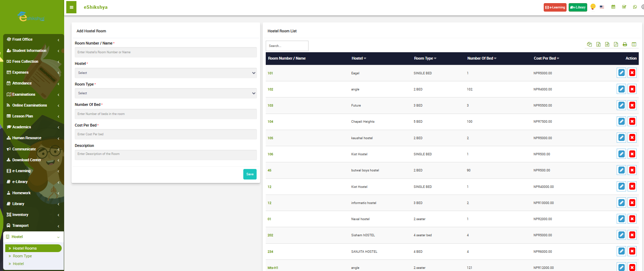Open the Room Type select dropdown
The image size is (644, 271).
coord(165,93)
